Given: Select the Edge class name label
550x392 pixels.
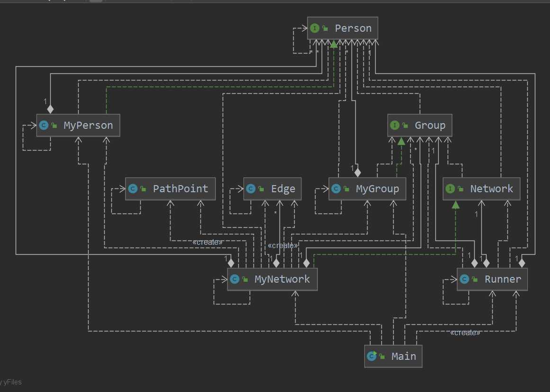Looking at the screenshot, I should pyautogui.click(x=283, y=189).
